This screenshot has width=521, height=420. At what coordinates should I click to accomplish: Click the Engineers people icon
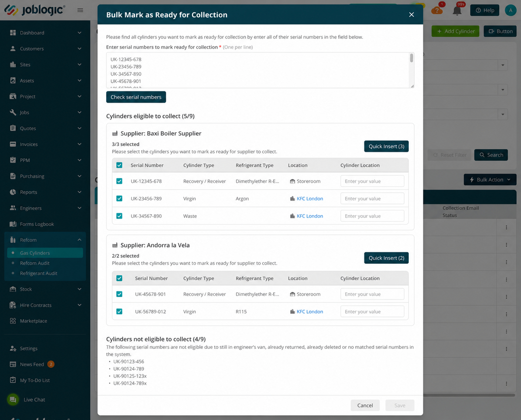[x=13, y=208]
